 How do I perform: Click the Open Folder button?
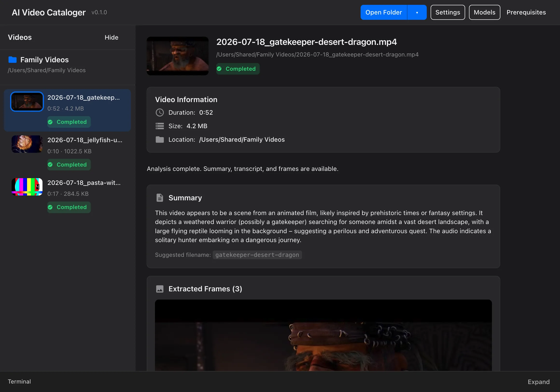click(383, 12)
